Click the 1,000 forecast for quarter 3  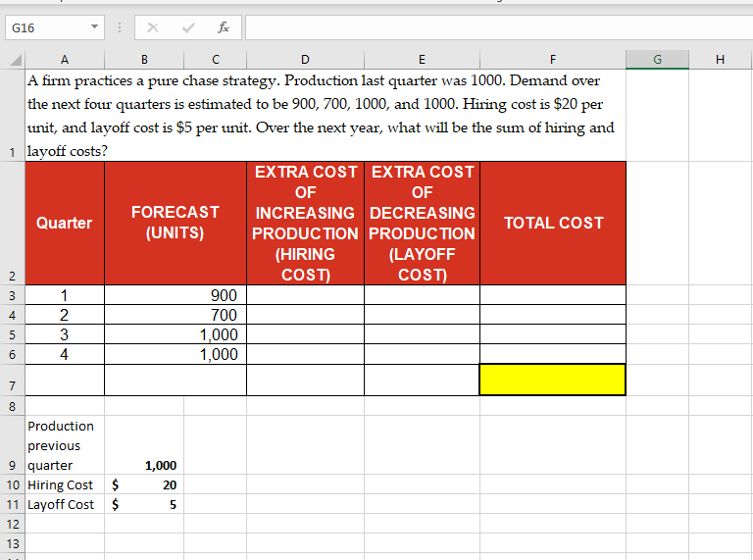176,334
